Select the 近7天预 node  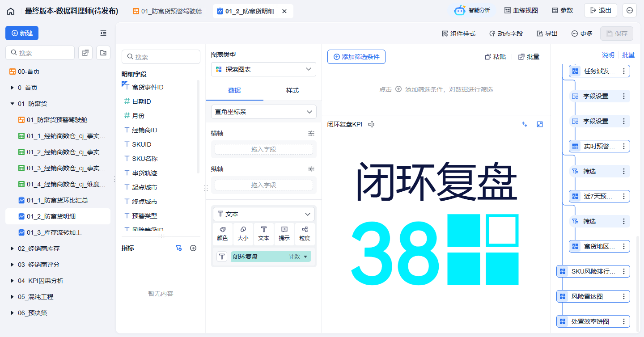point(599,196)
